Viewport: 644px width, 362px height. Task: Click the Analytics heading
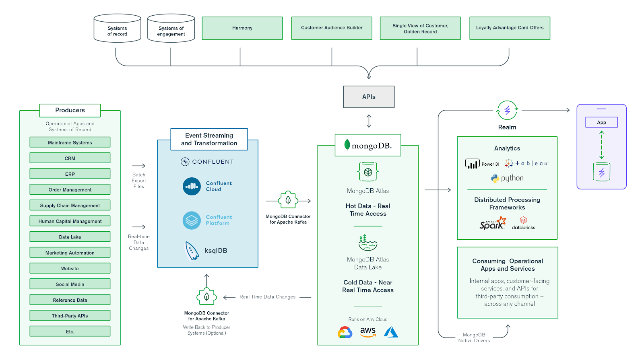pos(507,148)
